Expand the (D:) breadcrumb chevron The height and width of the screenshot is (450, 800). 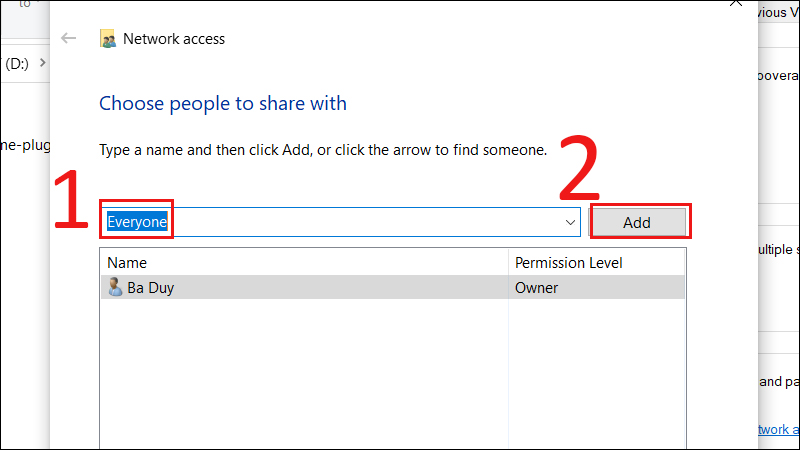pos(41,64)
